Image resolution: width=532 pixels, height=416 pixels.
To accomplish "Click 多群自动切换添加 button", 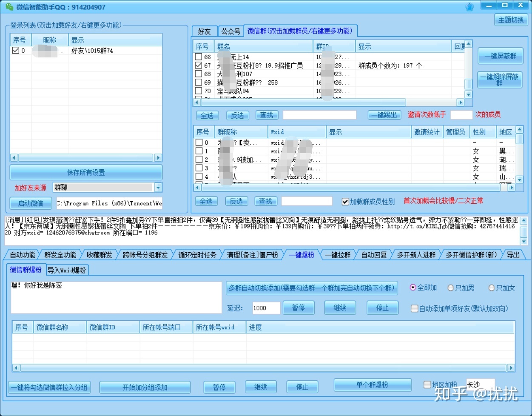I will click(312, 288).
